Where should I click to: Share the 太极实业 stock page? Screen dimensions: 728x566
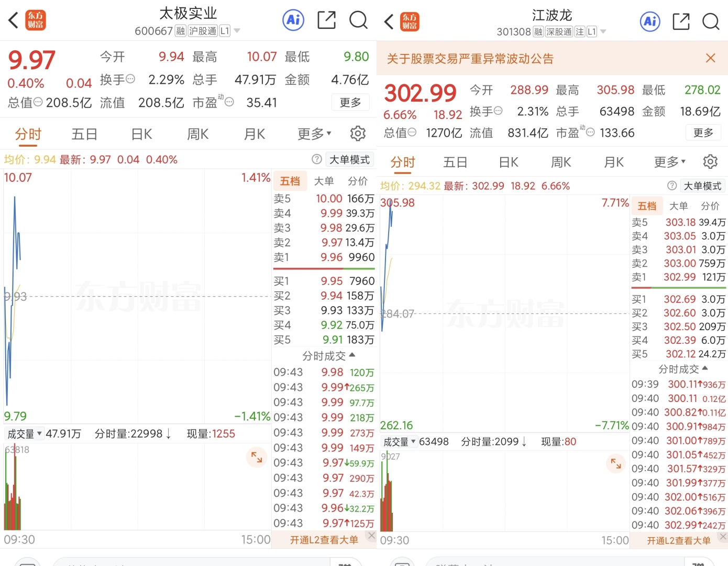326,20
